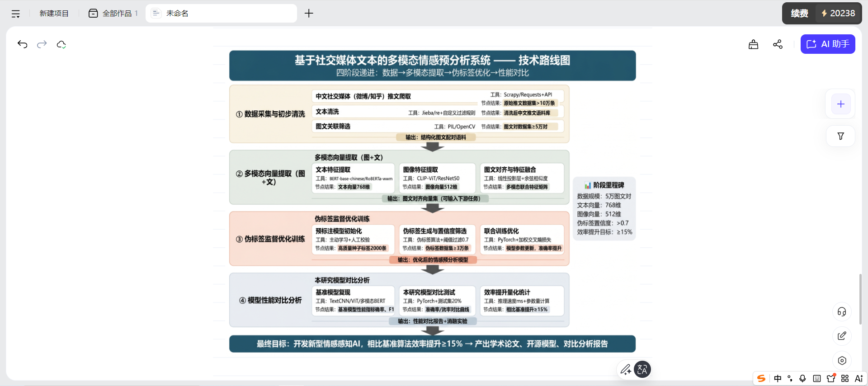Open the IME skin shirt icon
868x386 pixels.
pyautogui.click(x=831, y=379)
